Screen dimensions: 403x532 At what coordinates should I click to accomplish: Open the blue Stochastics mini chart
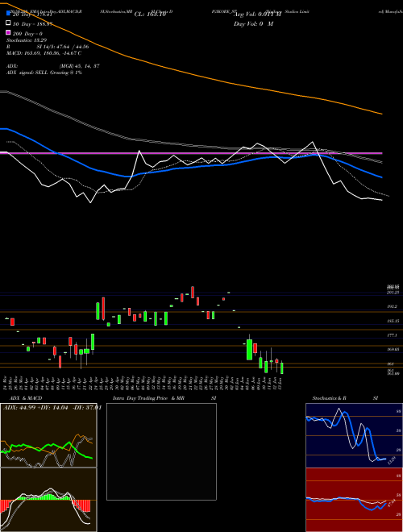354,435
